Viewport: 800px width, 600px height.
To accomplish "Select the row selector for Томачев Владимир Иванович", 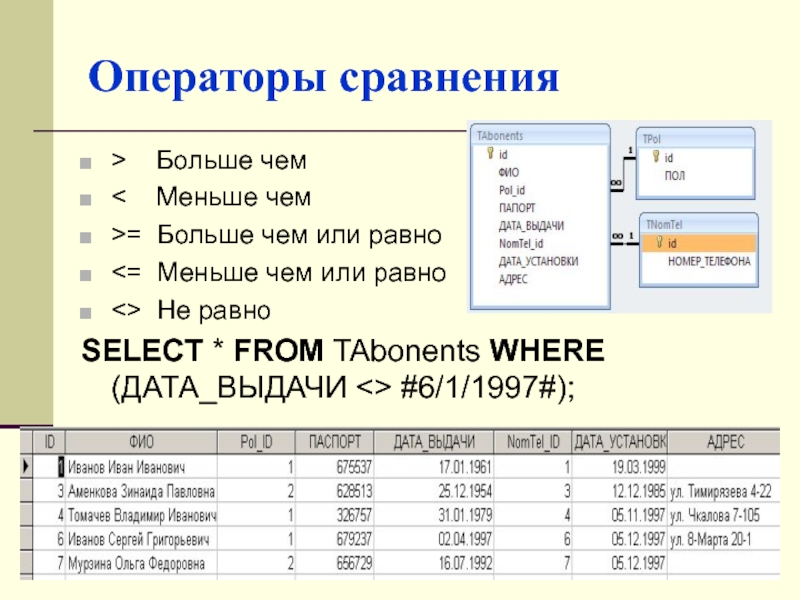I will [x=26, y=515].
